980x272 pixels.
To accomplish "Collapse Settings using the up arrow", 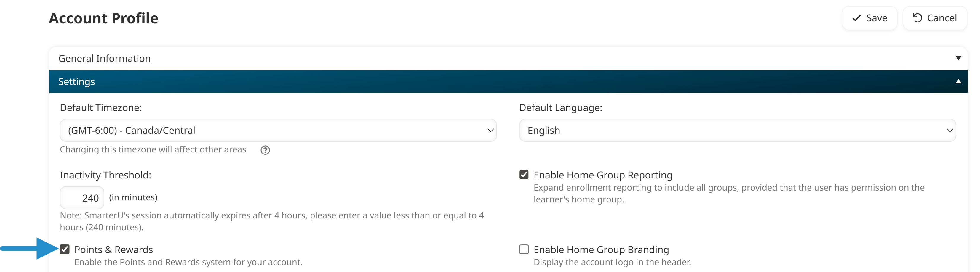I will click(x=958, y=81).
